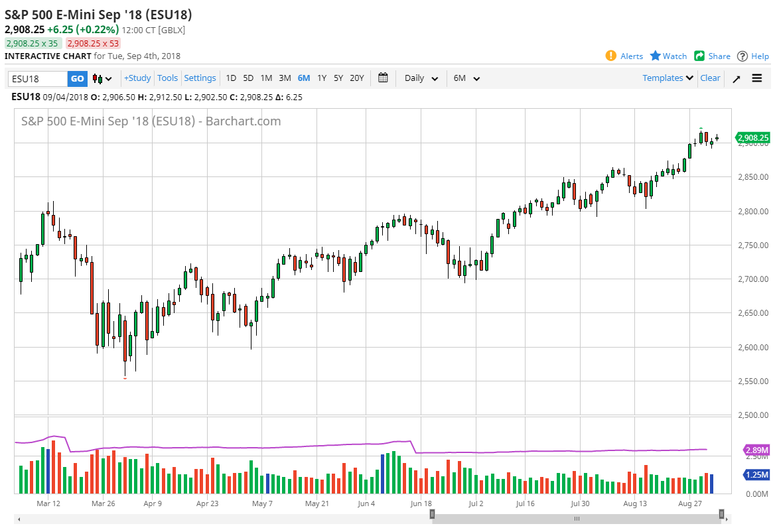Screen dimensions: 775x532
Task: Click the +Study link
Action: 137,78
